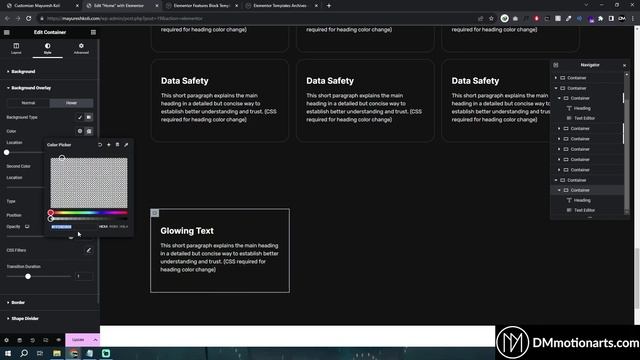Open Elementor page settings gear
640x360 pixels.
coord(6,340)
